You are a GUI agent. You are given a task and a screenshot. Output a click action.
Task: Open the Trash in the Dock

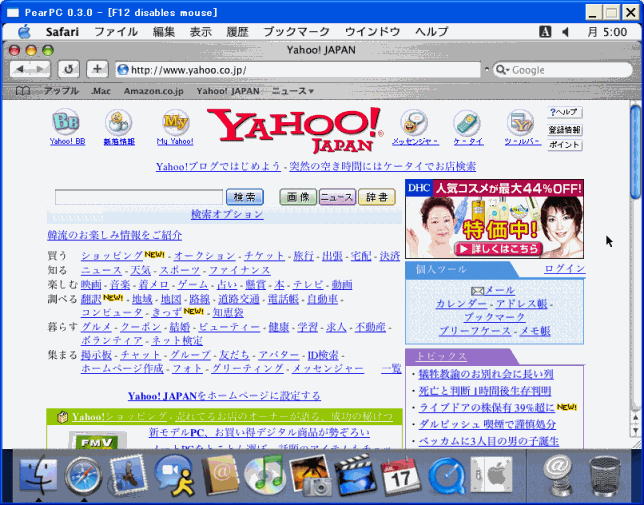(x=604, y=476)
